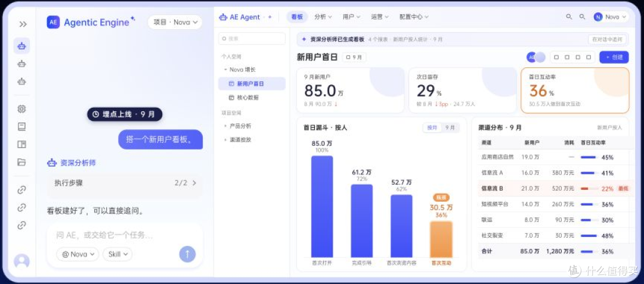Open the user profile avatar at sidebar bottom
Screen dimensions: 644x284
coord(22,261)
